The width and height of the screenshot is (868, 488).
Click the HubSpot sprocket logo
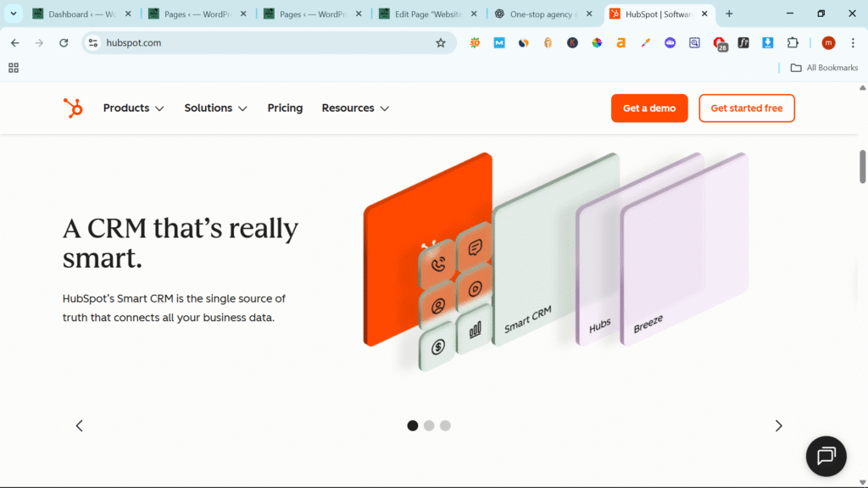click(x=73, y=108)
